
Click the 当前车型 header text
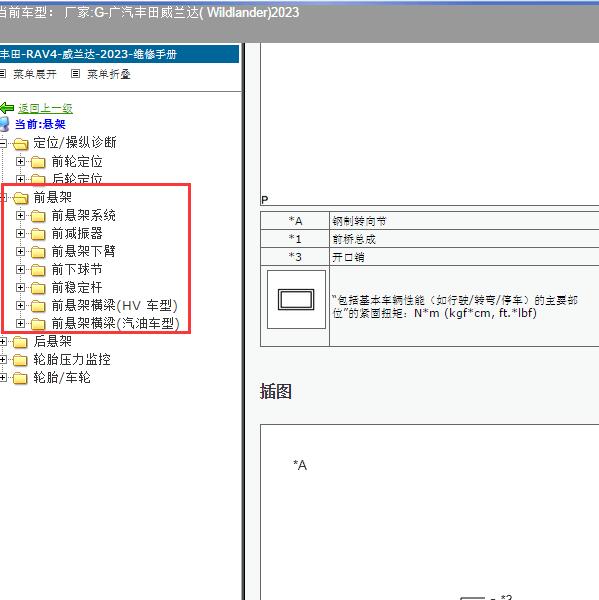click(148, 13)
